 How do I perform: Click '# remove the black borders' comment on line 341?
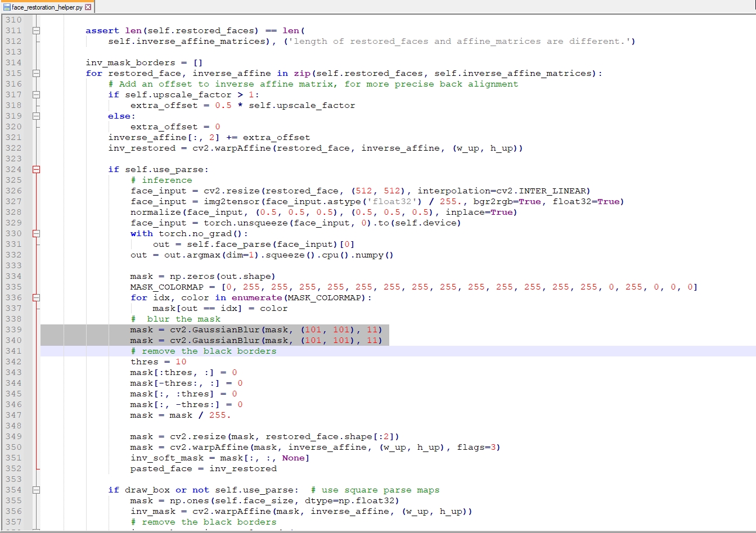pyautogui.click(x=204, y=351)
